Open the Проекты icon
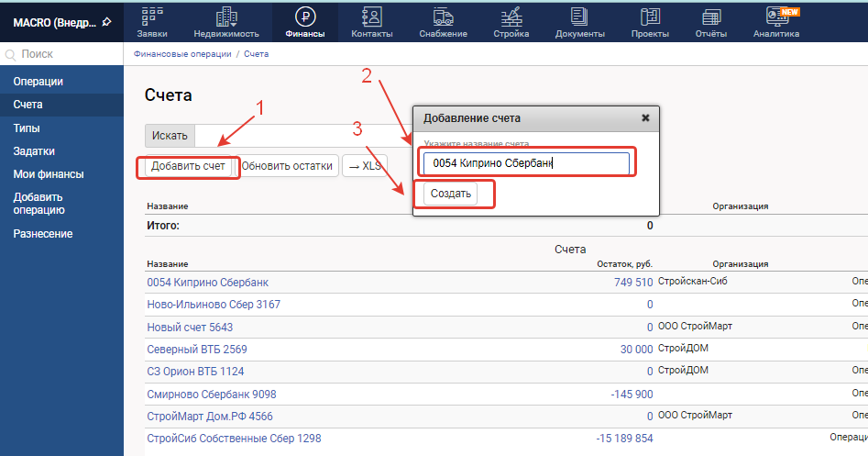The image size is (868, 456). pos(650,17)
